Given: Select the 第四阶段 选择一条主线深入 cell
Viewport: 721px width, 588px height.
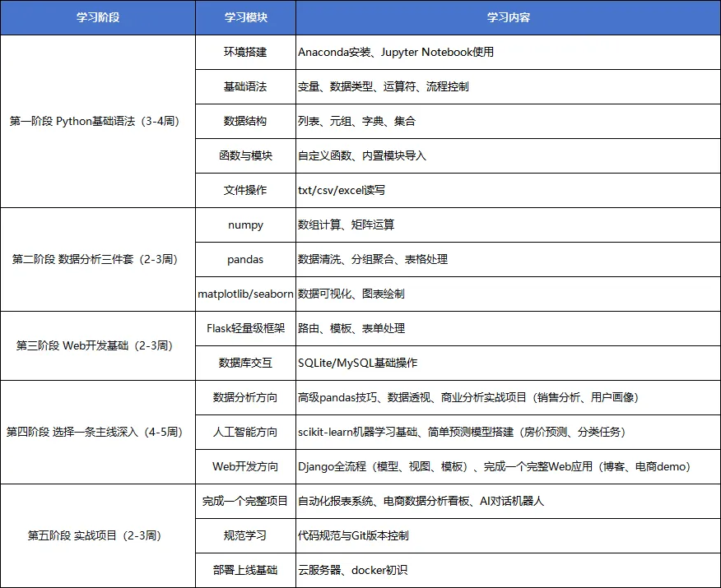Looking at the screenshot, I should [98, 433].
